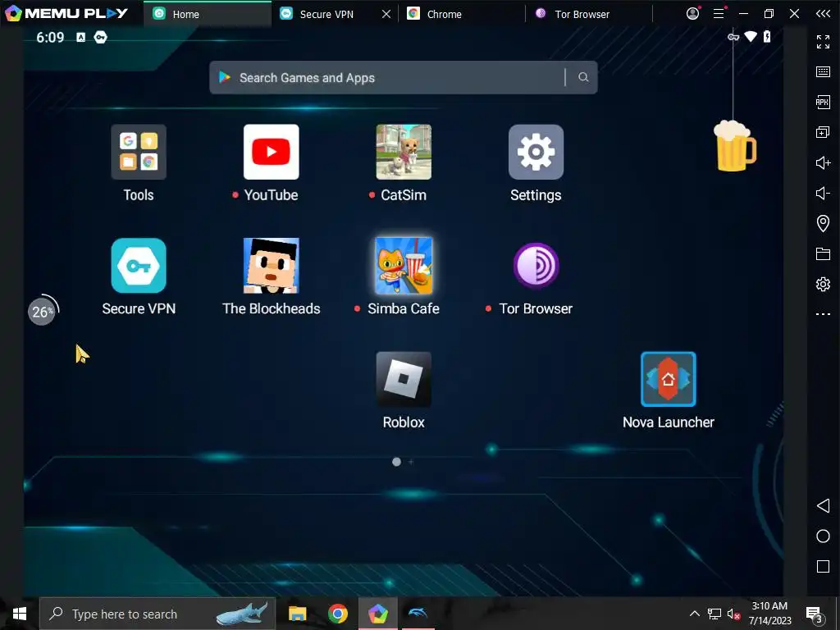Open the Tools folder
This screenshot has width=840, height=630.
(138, 152)
